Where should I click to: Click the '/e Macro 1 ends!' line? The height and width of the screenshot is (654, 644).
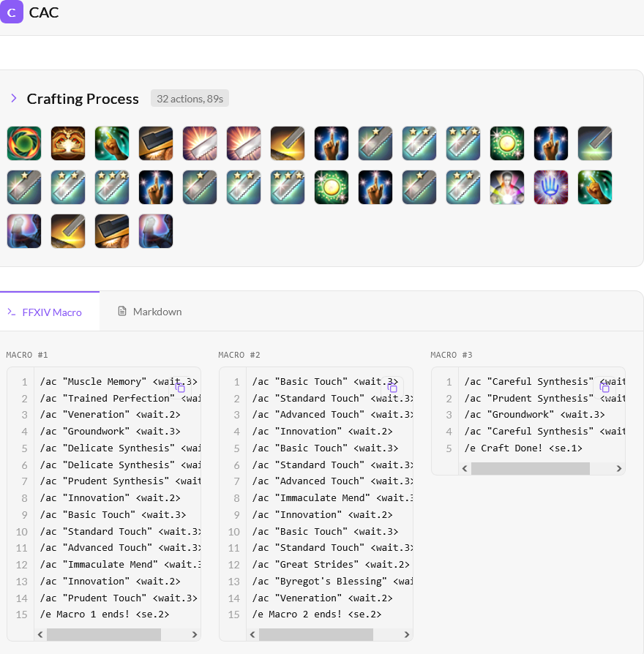(x=105, y=614)
